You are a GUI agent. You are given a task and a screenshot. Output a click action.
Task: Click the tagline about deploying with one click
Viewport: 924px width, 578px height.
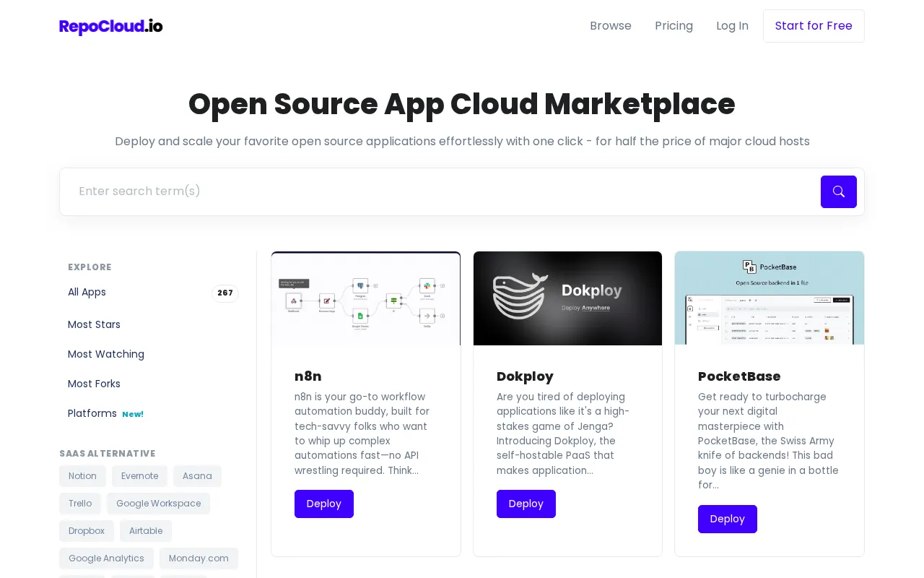point(462,141)
